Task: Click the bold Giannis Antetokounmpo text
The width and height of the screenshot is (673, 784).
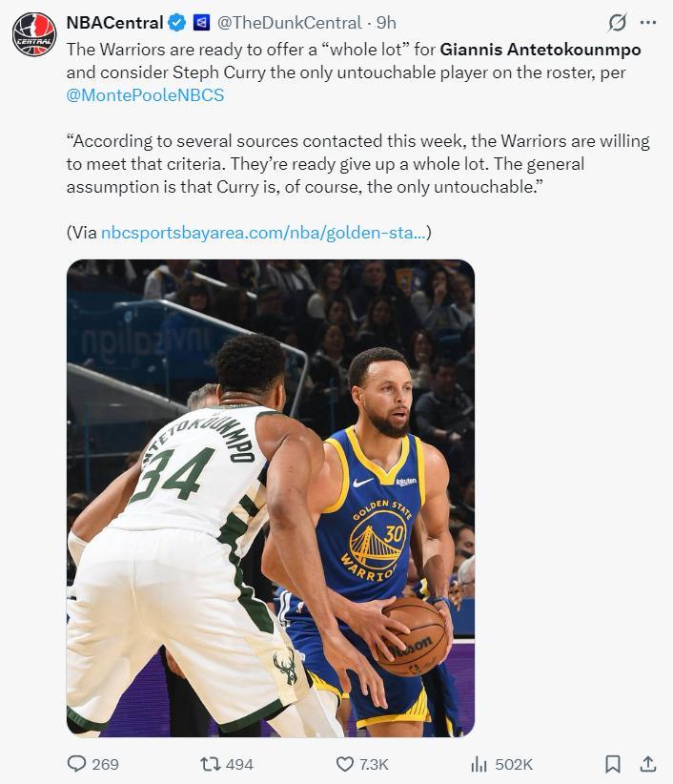Action: (540, 50)
